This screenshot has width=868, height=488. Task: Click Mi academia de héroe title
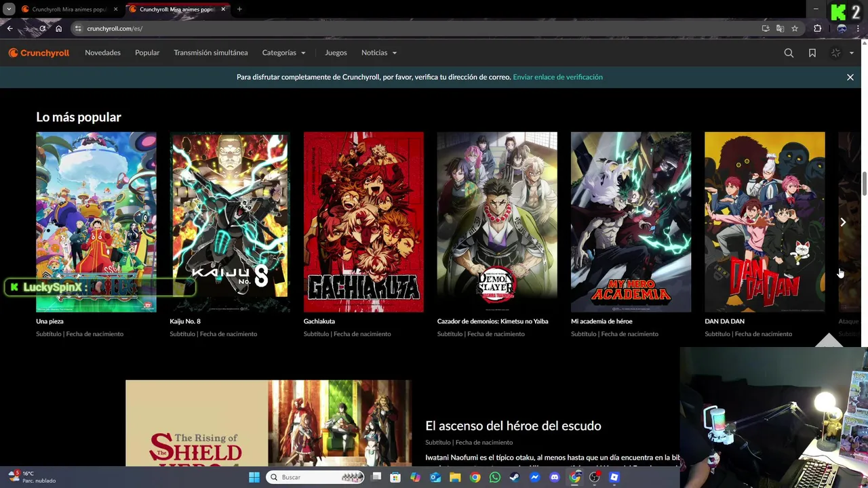(601, 321)
